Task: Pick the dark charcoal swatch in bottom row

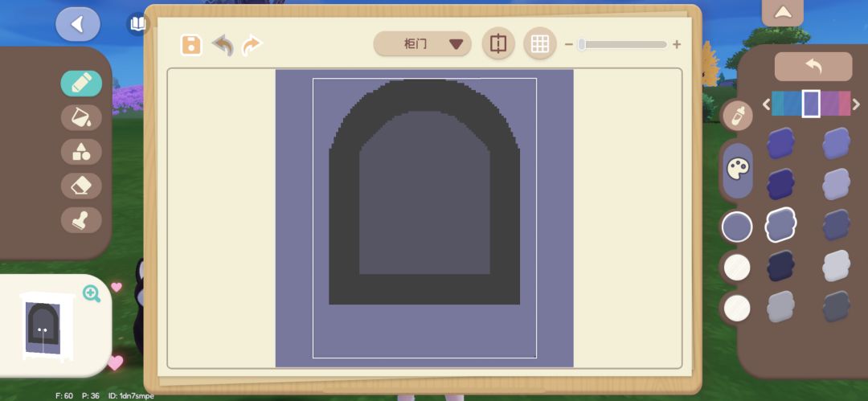Action: point(836,307)
